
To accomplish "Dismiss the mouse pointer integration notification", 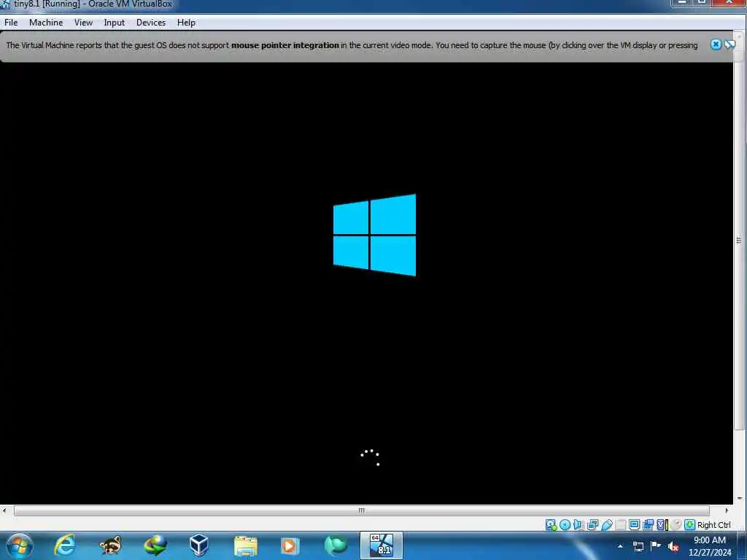I will click(716, 44).
